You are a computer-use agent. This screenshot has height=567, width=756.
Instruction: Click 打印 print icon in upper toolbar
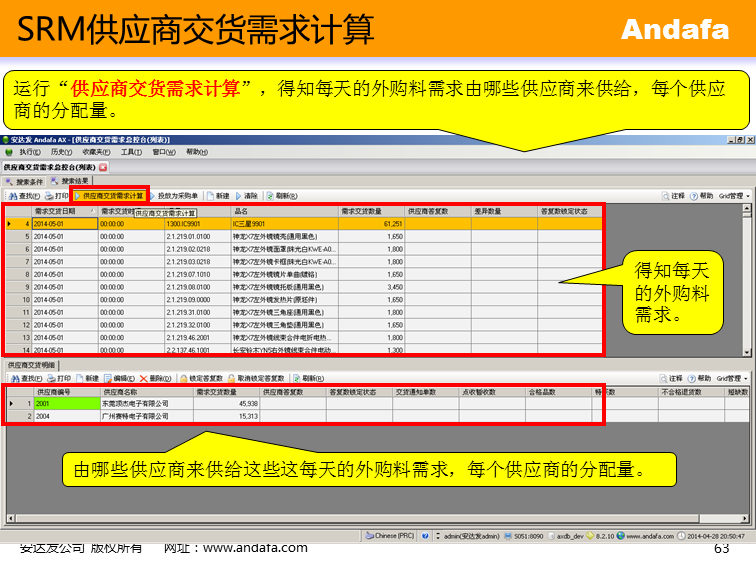[56, 196]
